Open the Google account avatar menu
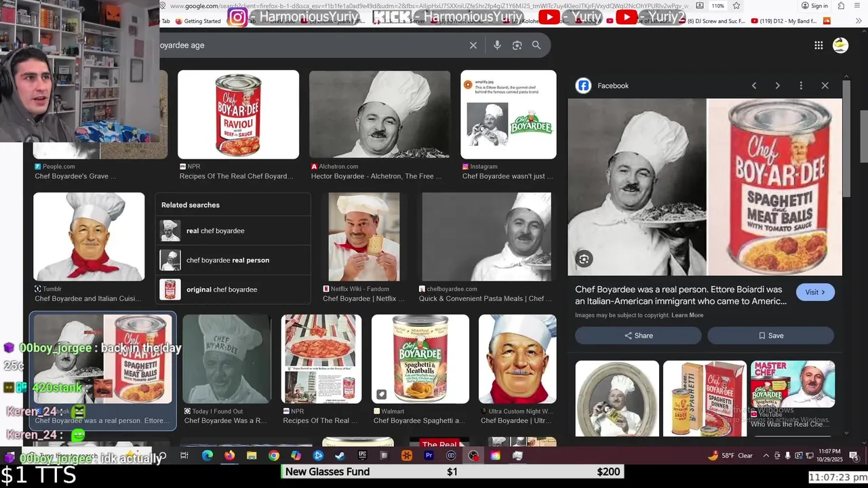 [x=841, y=45]
